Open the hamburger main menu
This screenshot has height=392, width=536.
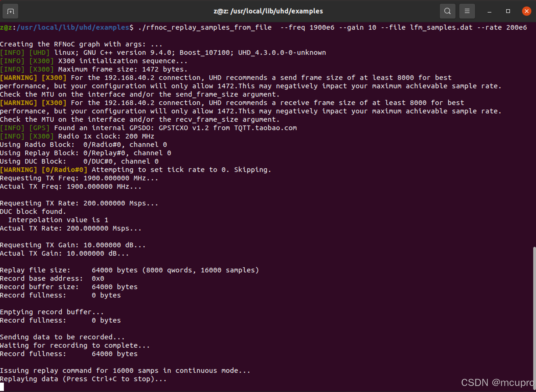467,11
